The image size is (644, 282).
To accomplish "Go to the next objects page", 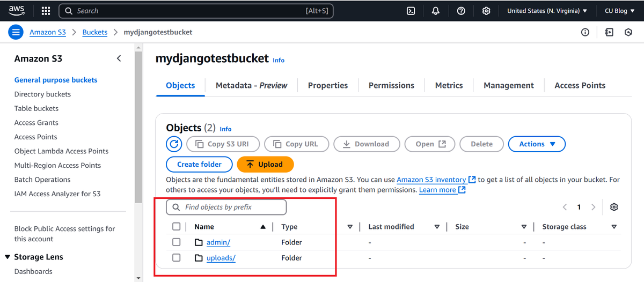I will coord(593,207).
